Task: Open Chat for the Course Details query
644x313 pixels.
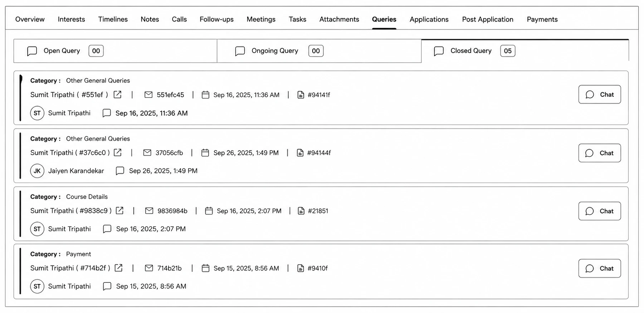Action: (600, 211)
